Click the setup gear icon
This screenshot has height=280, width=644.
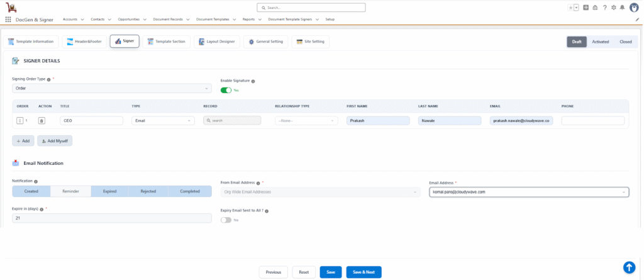[x=613, y=8]
